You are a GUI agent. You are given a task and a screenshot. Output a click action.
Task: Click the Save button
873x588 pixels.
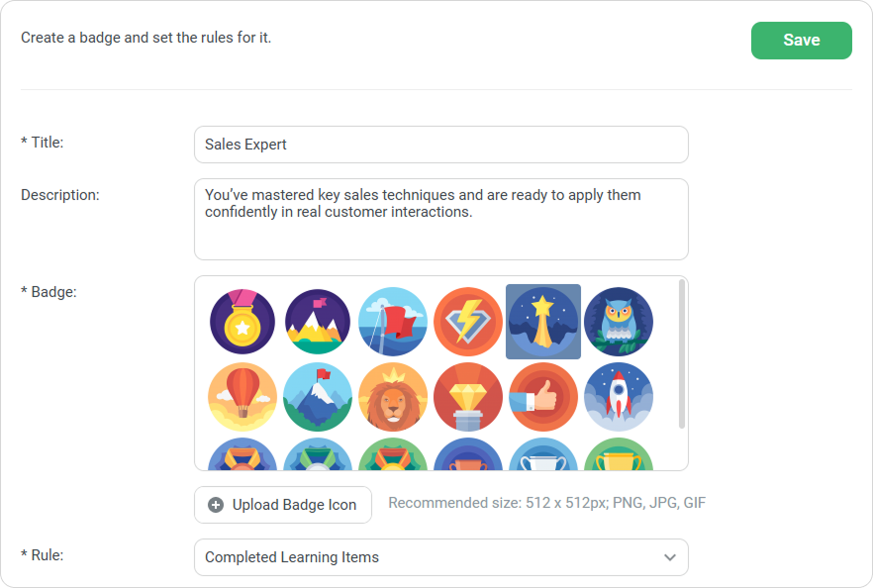[801, 41]
